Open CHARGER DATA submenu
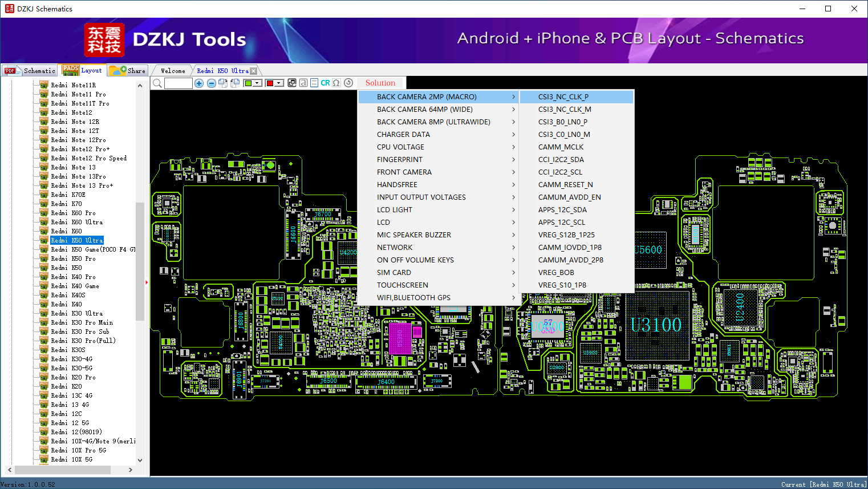Screen dimensions: 868x489 (x=438, y=135)
